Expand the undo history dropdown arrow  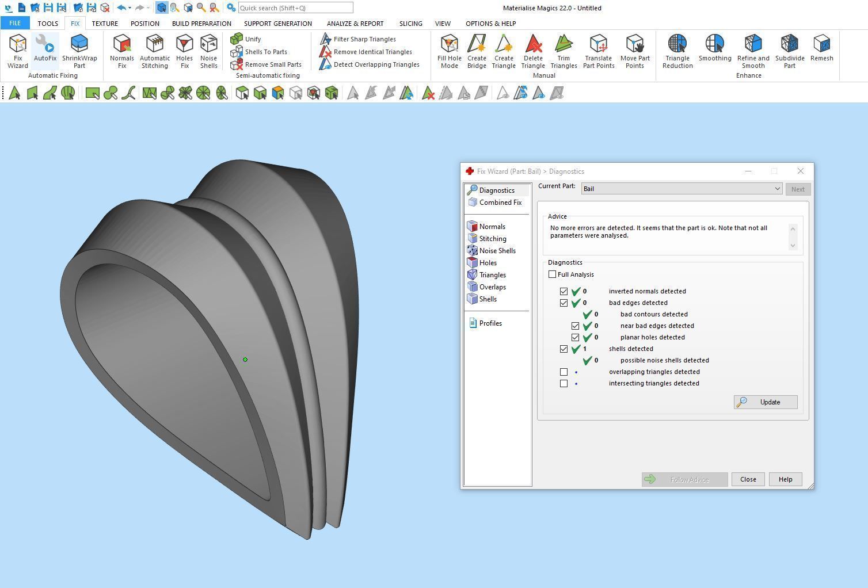click(130, 8)
